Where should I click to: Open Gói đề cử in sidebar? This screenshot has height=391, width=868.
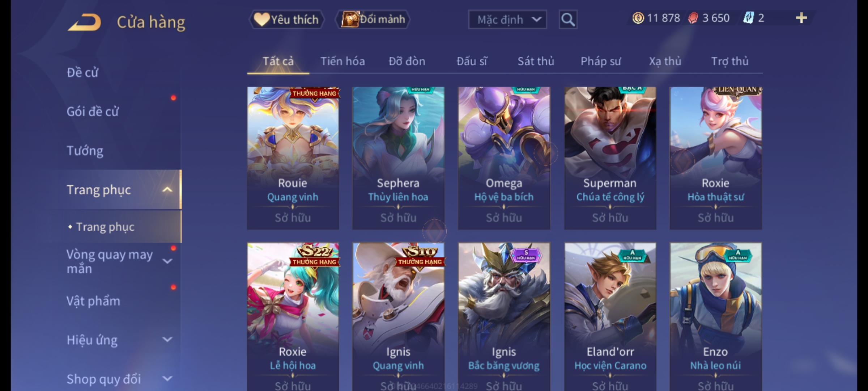coord(93,112)
